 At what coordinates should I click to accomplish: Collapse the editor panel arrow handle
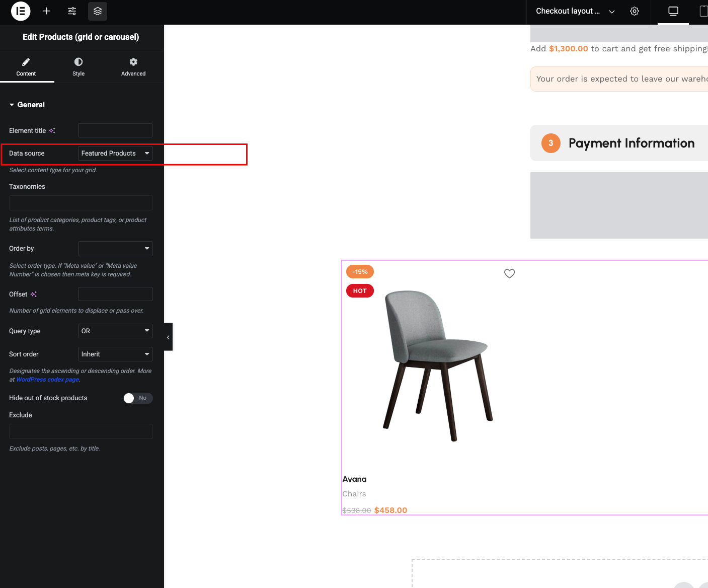pyautogui.click(x=168, y=337)
